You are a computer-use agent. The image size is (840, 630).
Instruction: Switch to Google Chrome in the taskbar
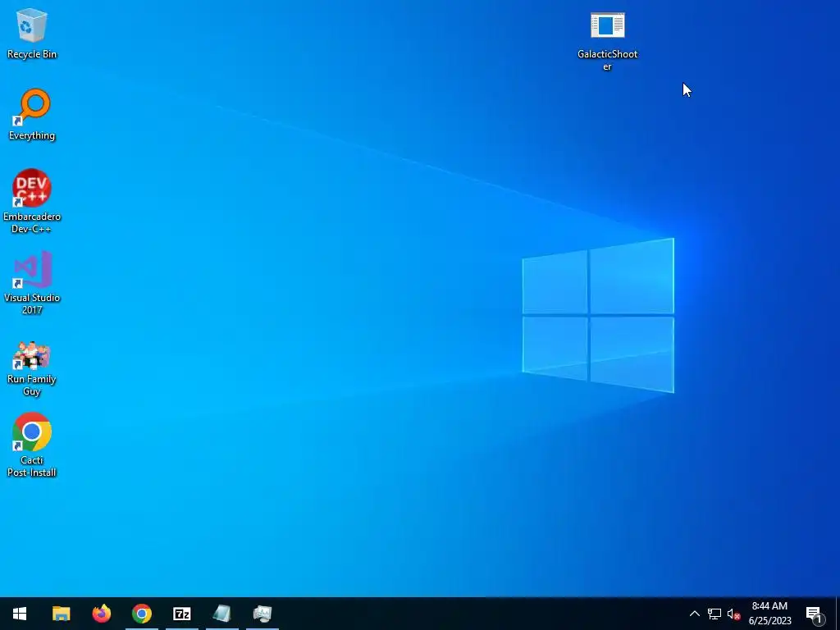pos(141,614)
